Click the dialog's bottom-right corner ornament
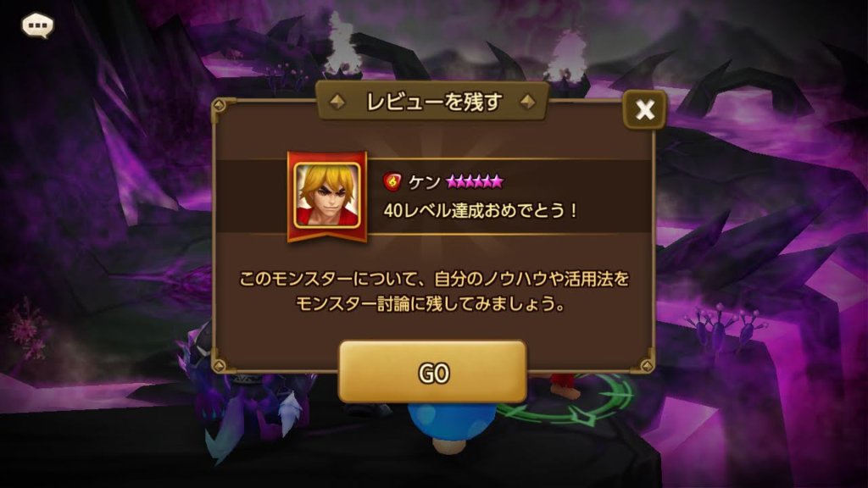 tap(647, 366)
